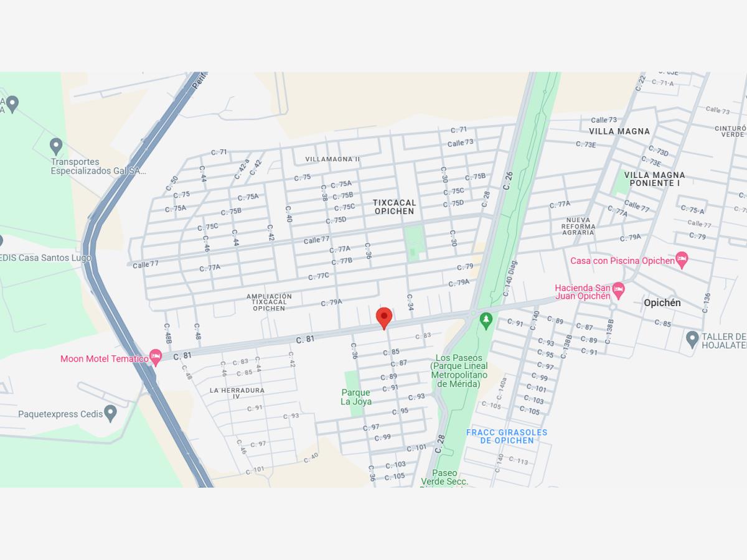
Task: Open the Casa con Piscina Opichen lodging icon
Action: point(682,260)
